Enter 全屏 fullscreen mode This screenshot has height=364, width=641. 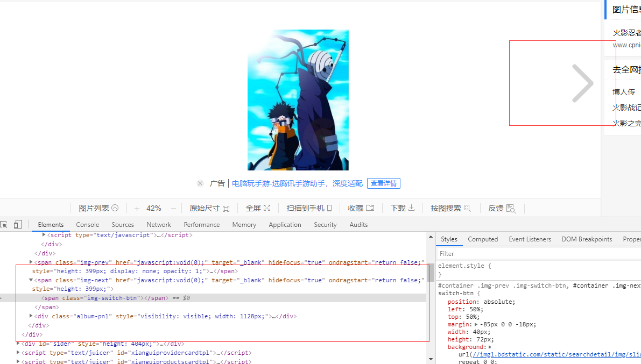point(258,209)
